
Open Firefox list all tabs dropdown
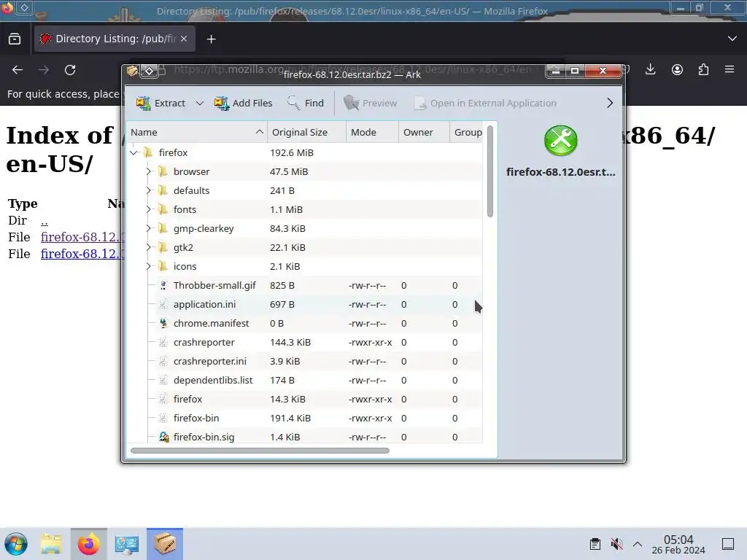pos(732,39)
